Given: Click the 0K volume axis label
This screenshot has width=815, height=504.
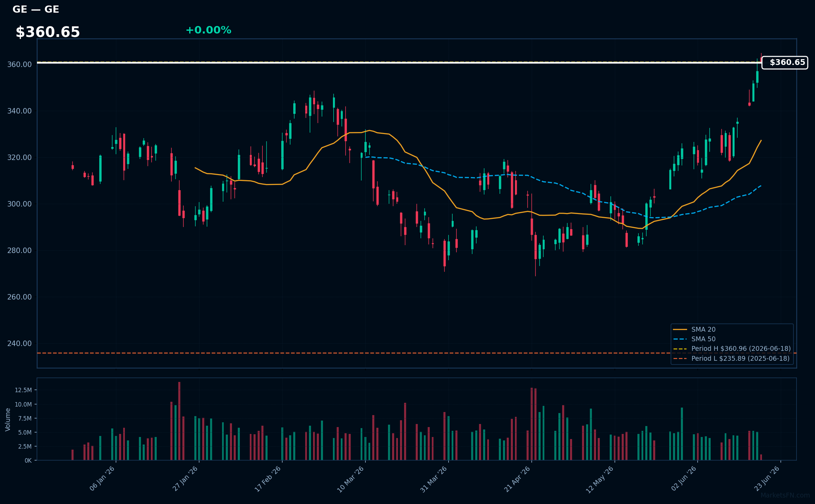Looking at the screenshot, I should 28,461.
